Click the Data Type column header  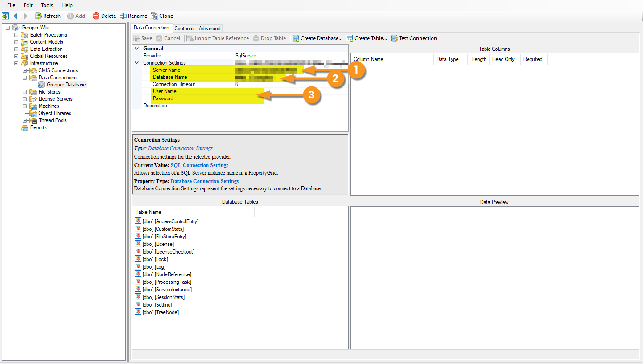point(450,59)
